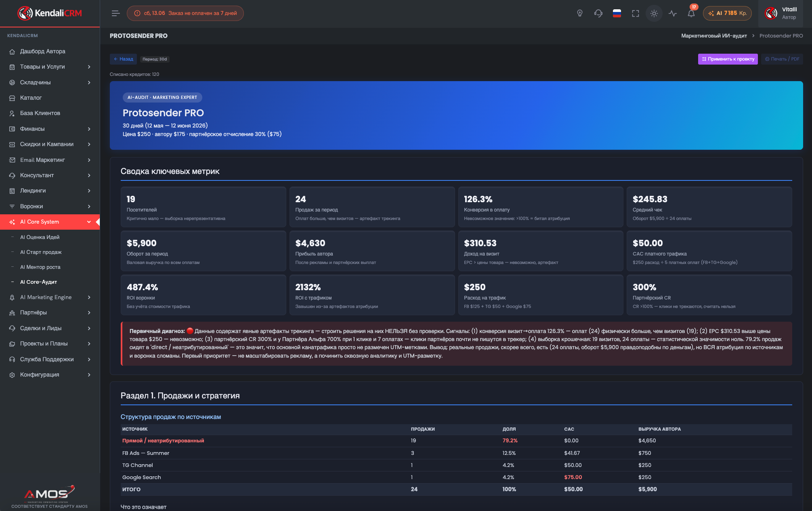Open База Клиентов in sidebar
Image resolution: width=812 pixels, height=511 pixels.
[x=40, y=113]
